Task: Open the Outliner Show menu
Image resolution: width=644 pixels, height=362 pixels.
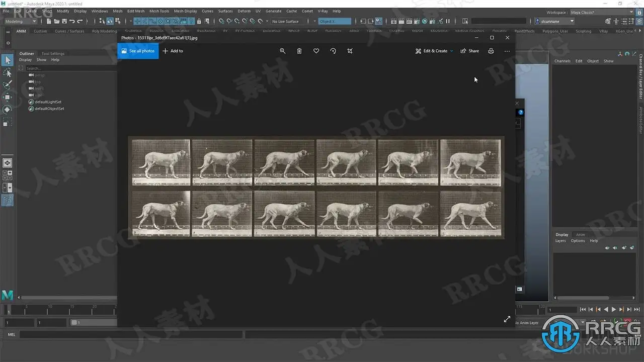Action: pyautogui.click(x=41, y=60)
